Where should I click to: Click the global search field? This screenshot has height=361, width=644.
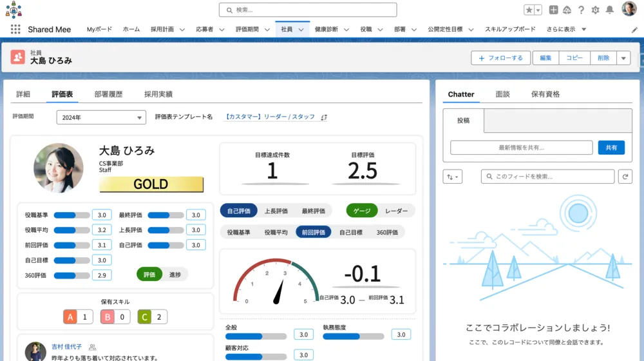tap(308, 10)
